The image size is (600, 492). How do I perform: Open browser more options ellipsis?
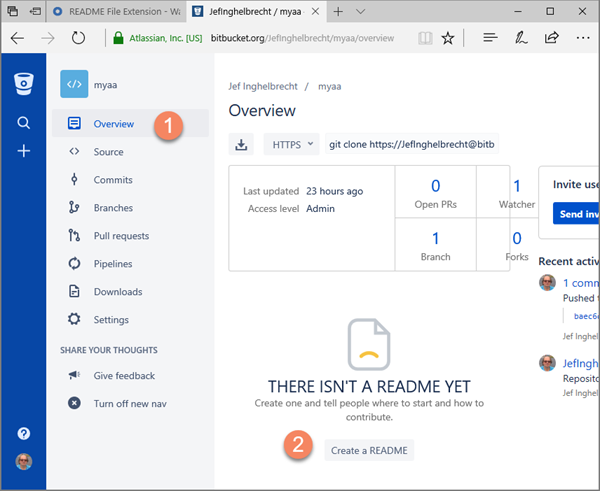point(583,37)
